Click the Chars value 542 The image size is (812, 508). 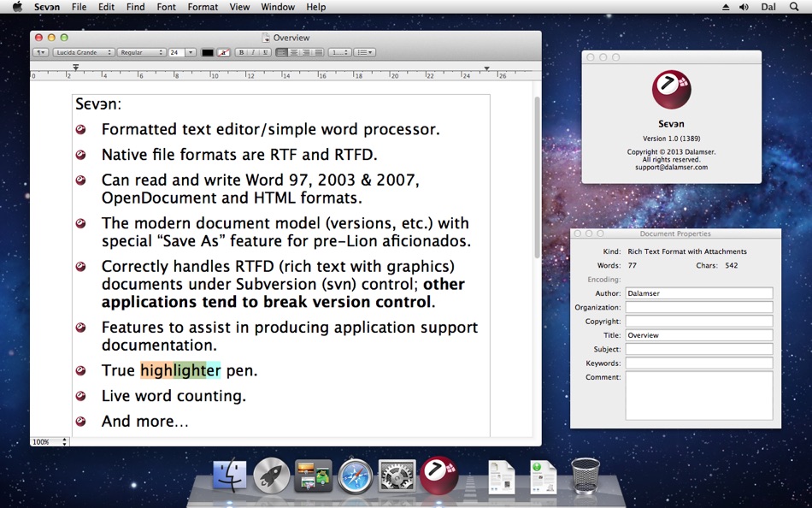tap(731, 265)
